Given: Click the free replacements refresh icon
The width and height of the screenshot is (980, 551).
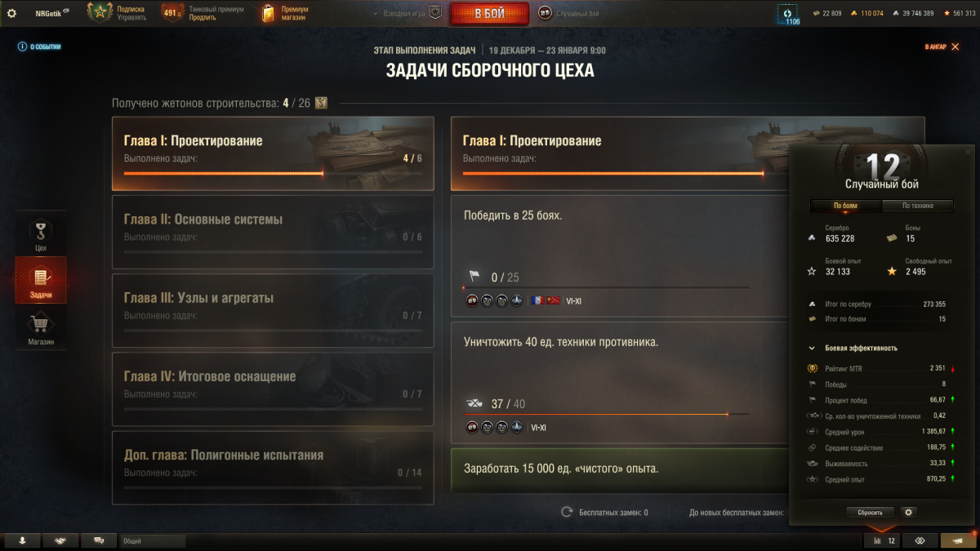Looking at the screenshot, I should 567,512.
